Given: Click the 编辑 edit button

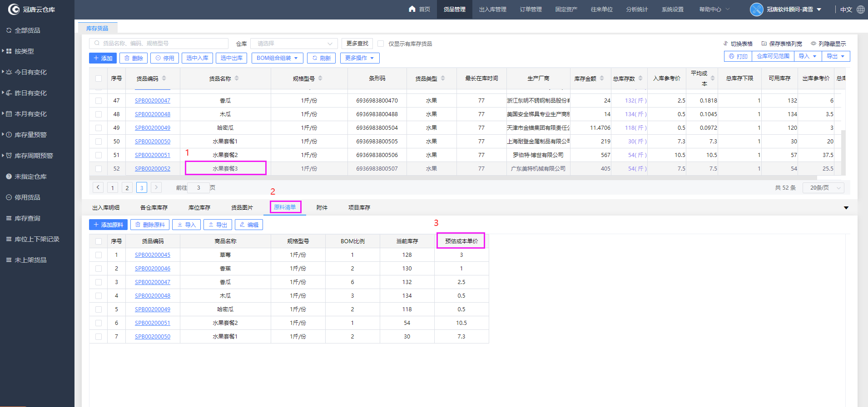Looking at the screenshot, I should (249, 225).
